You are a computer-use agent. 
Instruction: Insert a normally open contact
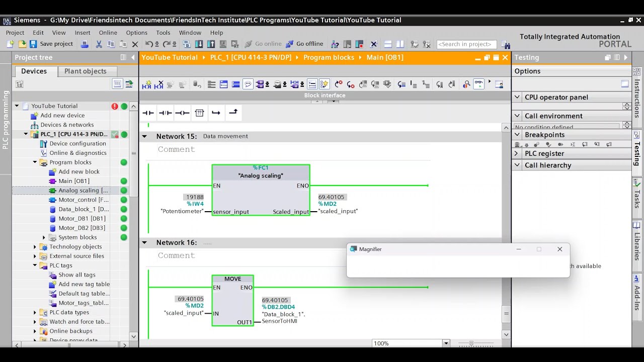click(x=148, y=113)
